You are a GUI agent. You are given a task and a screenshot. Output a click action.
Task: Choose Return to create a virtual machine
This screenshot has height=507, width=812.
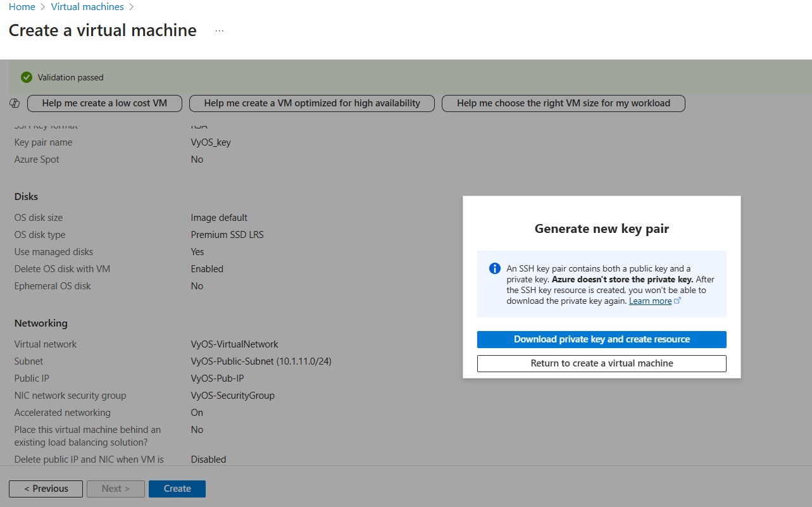point(601,363)
